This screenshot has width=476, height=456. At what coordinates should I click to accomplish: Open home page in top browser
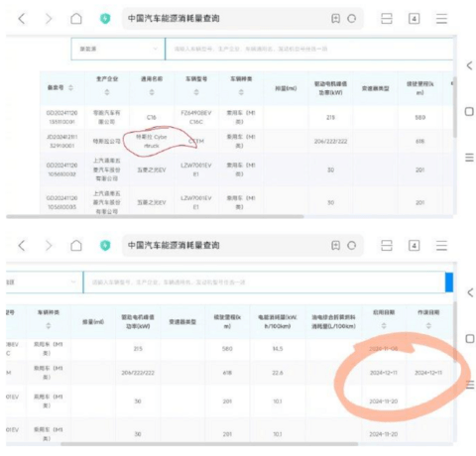76,19
